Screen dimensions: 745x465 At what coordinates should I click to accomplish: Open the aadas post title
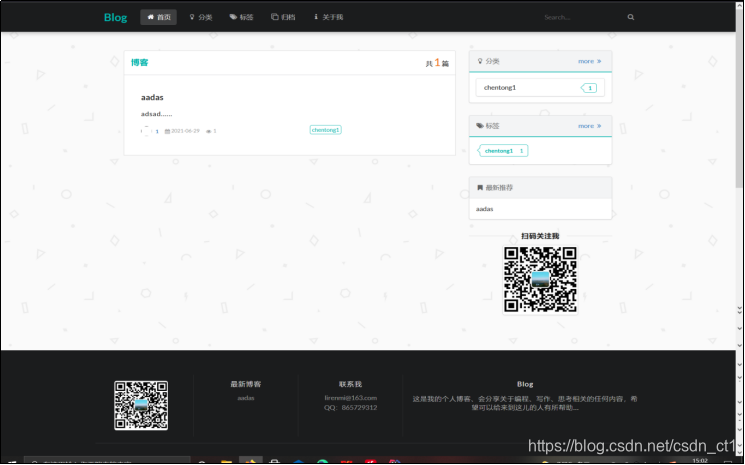point(152,97)
